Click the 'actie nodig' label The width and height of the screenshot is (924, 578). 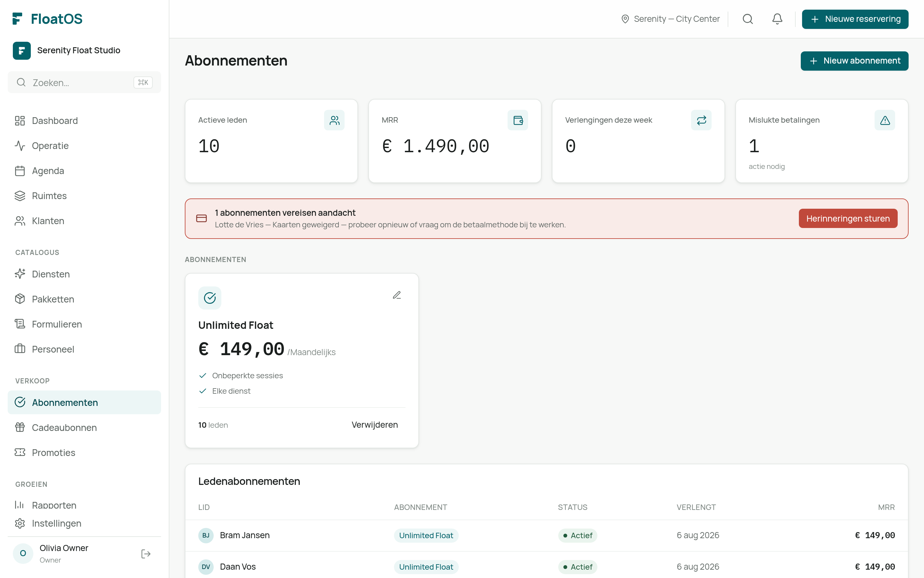coord(766,166)
